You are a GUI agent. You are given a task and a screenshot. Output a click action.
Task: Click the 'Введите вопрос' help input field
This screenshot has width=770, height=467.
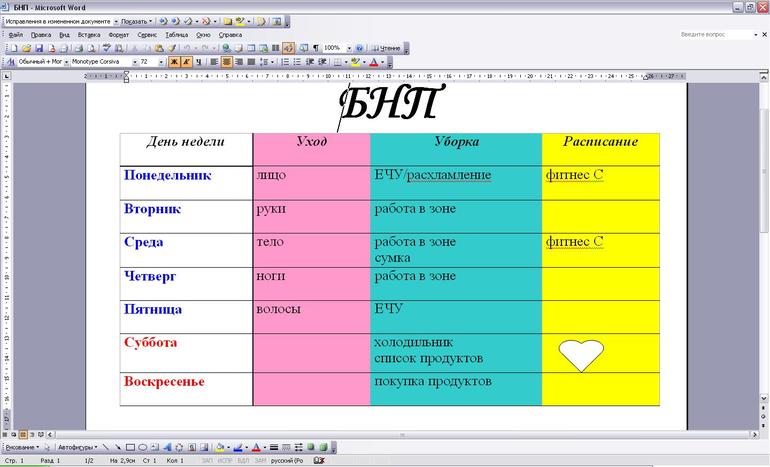tap(716, 34)
